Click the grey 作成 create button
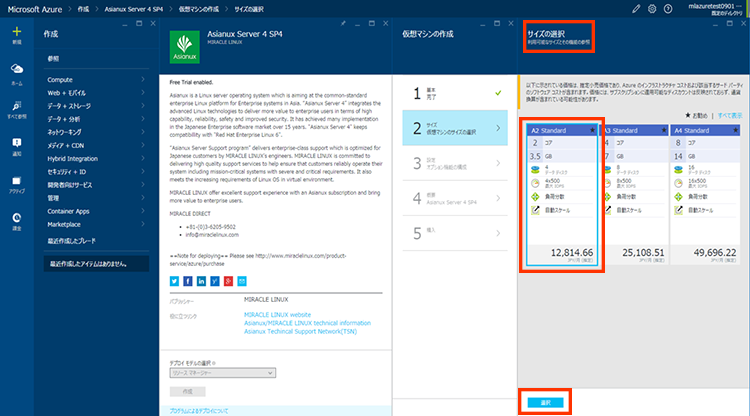 click(x=188, y=392)
